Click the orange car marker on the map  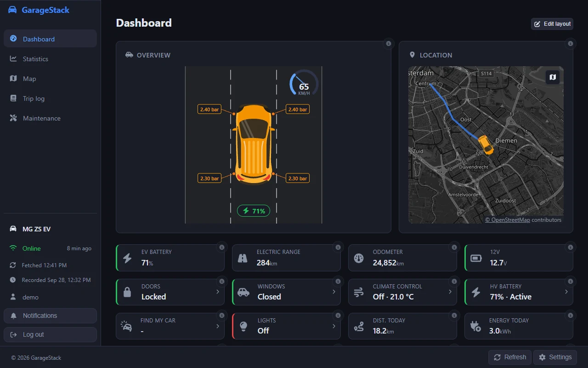coord(486,144)
